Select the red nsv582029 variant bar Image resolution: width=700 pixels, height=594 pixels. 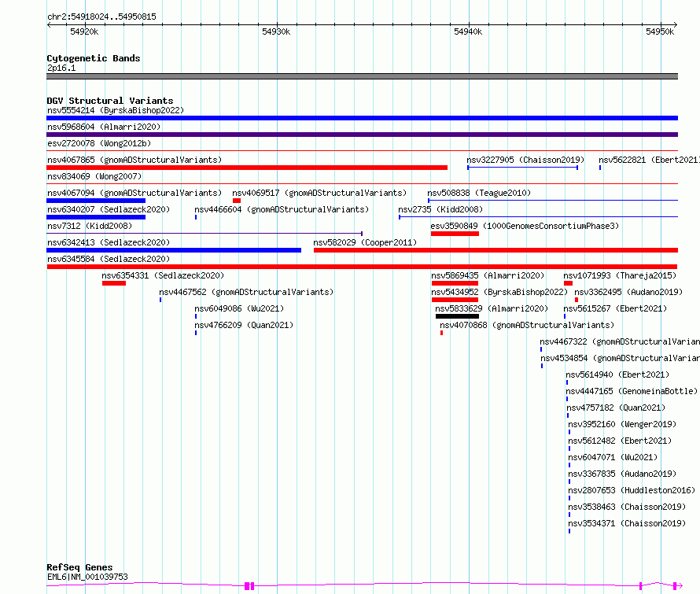496,250
